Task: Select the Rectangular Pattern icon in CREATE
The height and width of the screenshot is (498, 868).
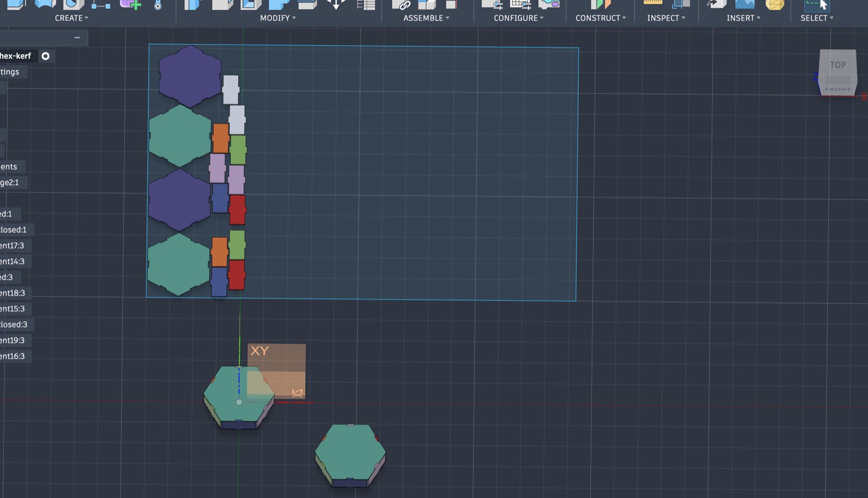Action: pyautogui.click(x=100, y=4)
